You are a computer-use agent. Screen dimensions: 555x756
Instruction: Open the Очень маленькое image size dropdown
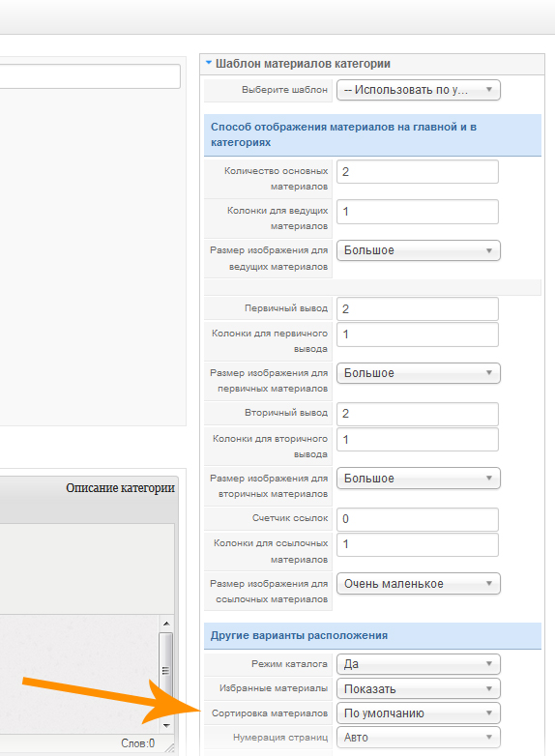(418, 584)
